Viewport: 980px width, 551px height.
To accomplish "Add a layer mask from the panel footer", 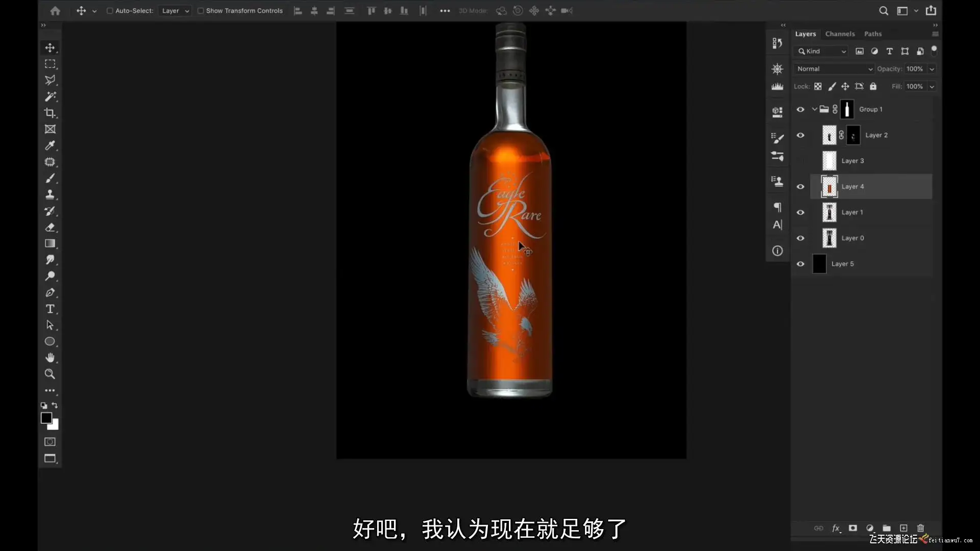I will (852, 528).
